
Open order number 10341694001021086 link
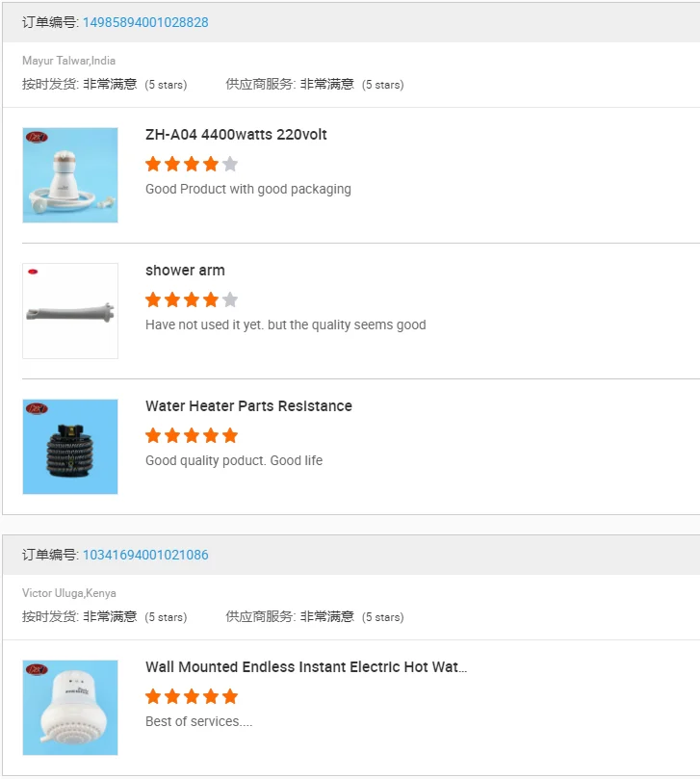145,555
